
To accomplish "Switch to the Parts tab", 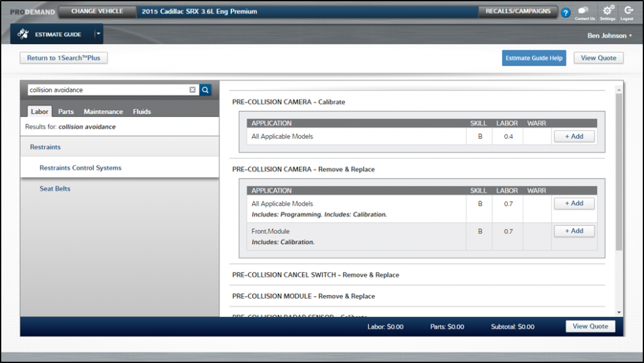I will pyautogui.click(x=66, y=111).
